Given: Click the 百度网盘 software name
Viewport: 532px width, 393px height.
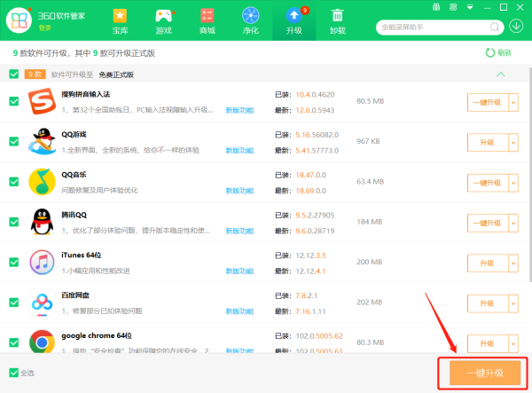Looking at the screenshot, I should pyautogui.click(x=75, y=295).
